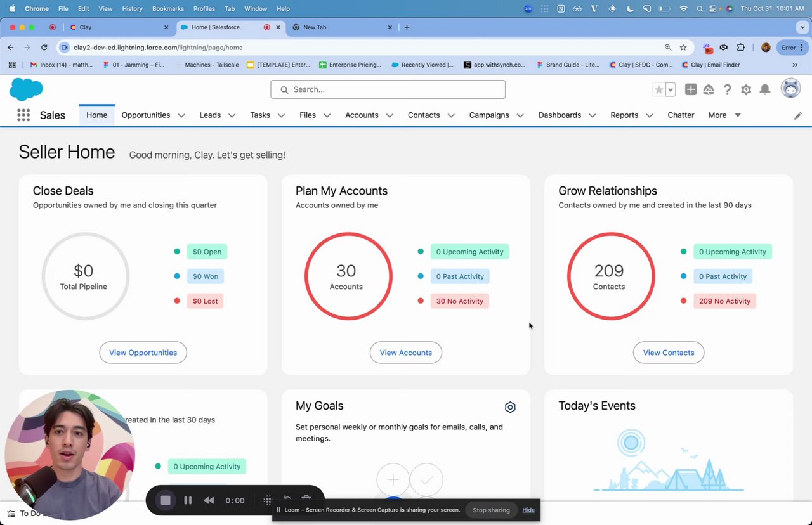The width and height of the screenshot is (812, 525).
Task: Go back in browser history
Action: pos(10,48)
